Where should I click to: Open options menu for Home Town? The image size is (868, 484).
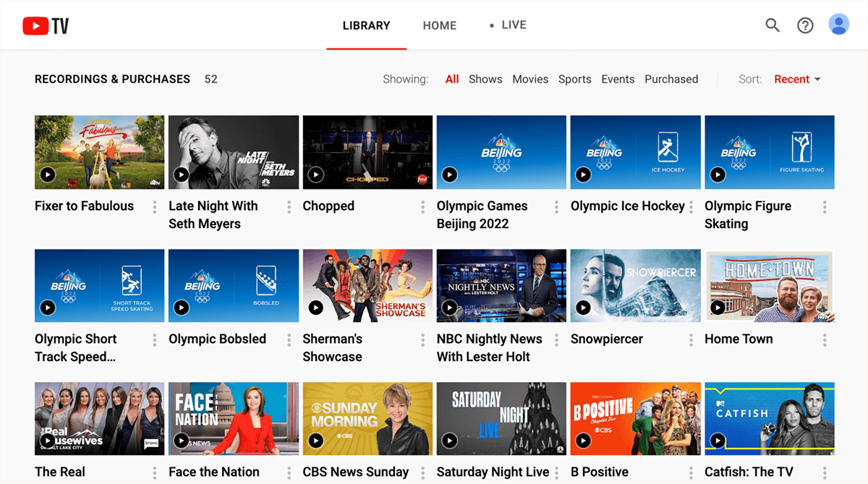coord(824,340)
